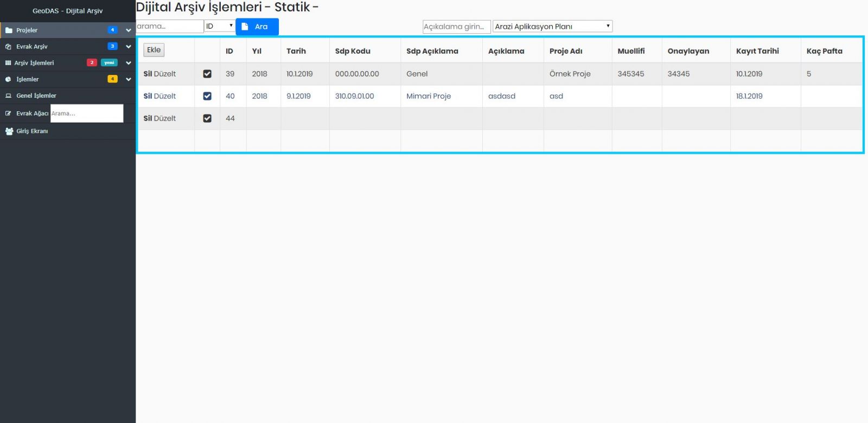
Task: Click Düzelt link for row ID 40
Action: pyautogui.click(x=165, y=96)
